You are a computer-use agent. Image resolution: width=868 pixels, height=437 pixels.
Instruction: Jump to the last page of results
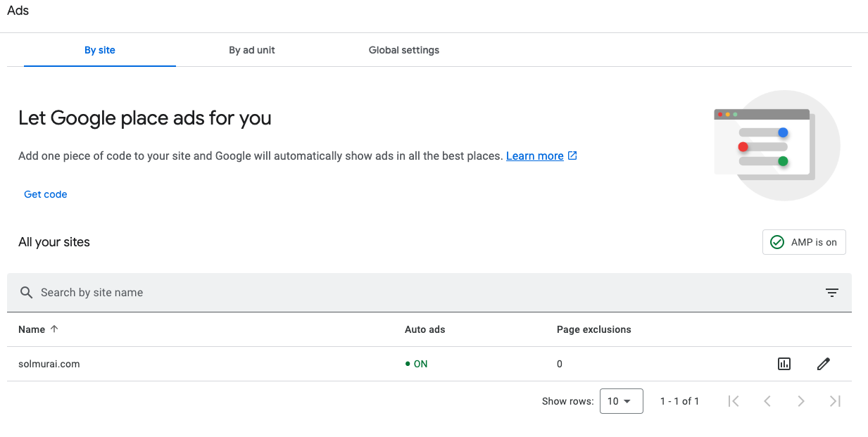835,401
